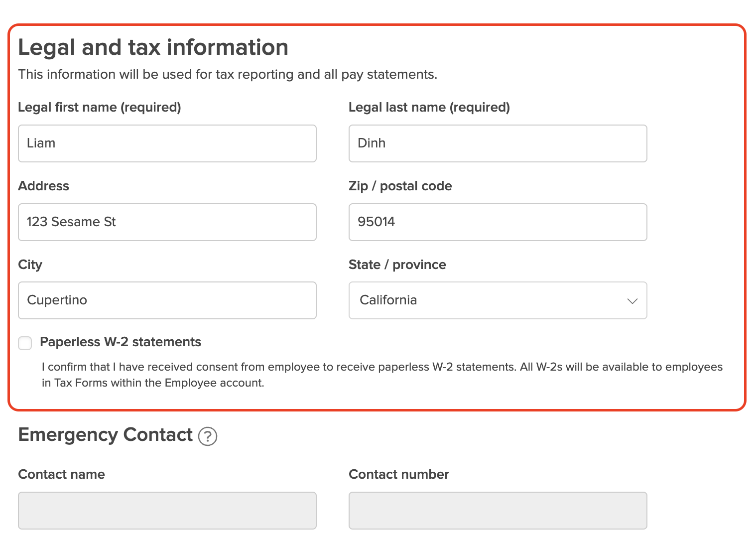
Task: Enable the Paperless W-2 statements checkbox
Action: pyautogui.click(x=25, y=343)
